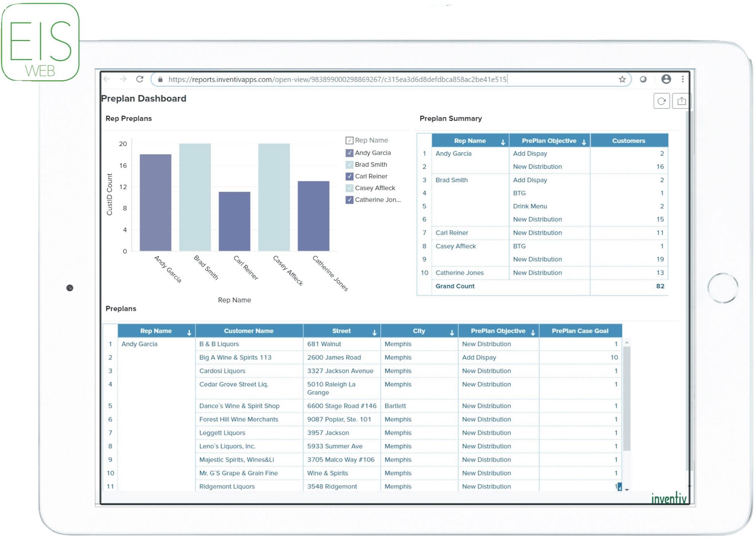
Task: Enable the Brad Smith legend checkbox
Action: [x=349, y=165]
